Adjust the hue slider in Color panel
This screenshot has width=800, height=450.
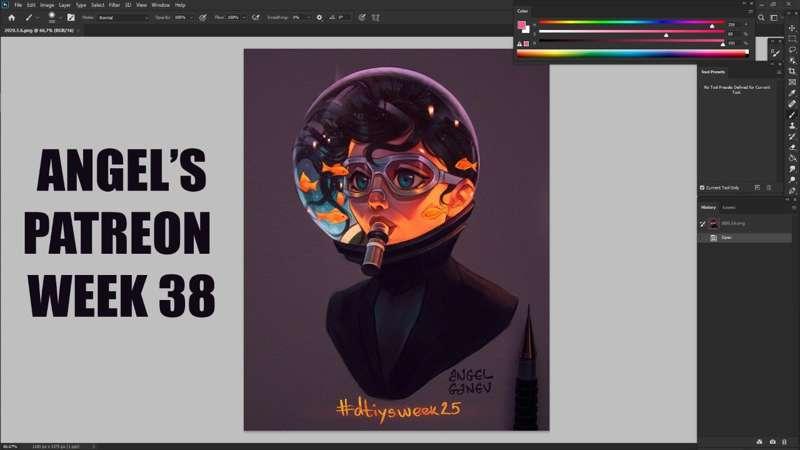coord(632,24)
